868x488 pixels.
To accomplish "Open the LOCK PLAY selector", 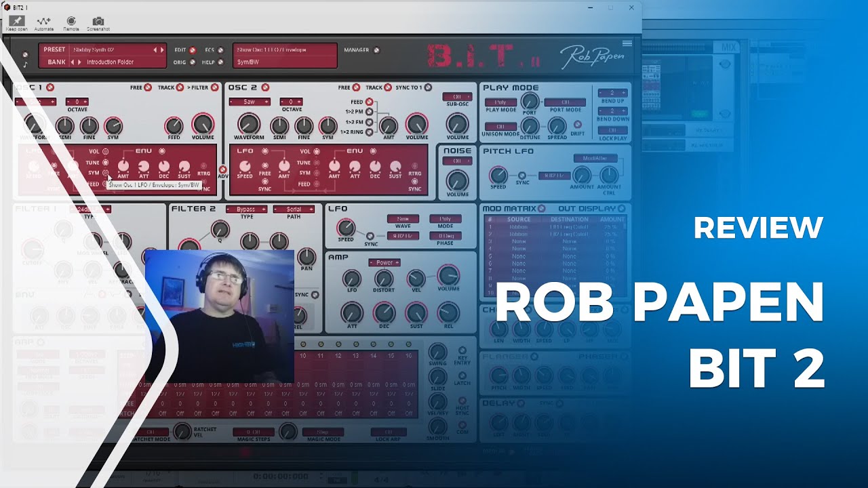I will (612, 130).
